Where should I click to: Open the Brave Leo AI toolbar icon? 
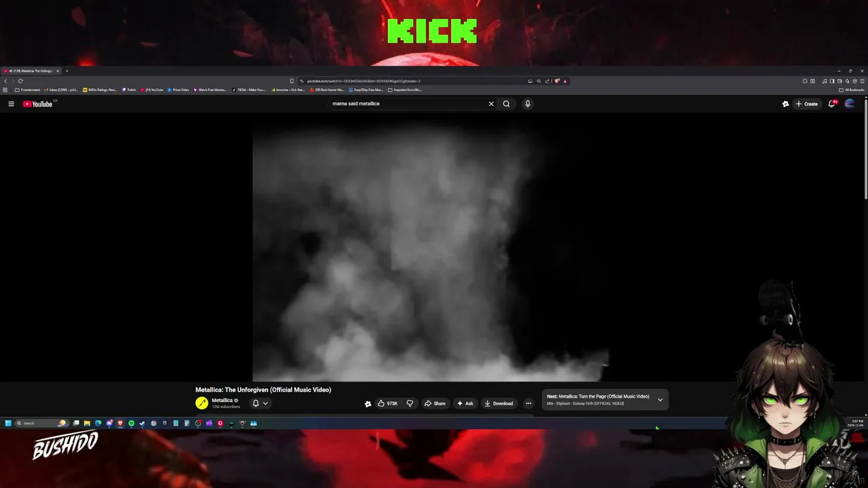pos(847,81)
